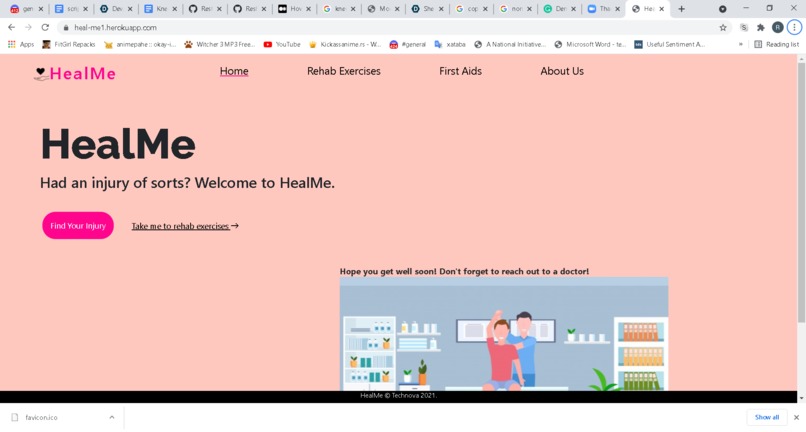Follow 'Take me to rehab exercises' link
Screen dimensions: 806x432
tap(185, 226)
